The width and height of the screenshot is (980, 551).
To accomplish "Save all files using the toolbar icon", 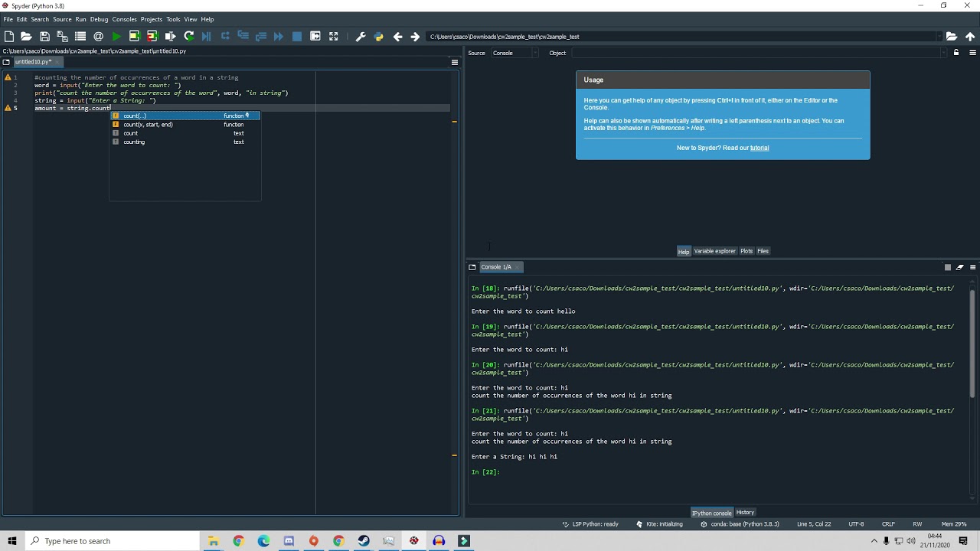I will point(62,36).
